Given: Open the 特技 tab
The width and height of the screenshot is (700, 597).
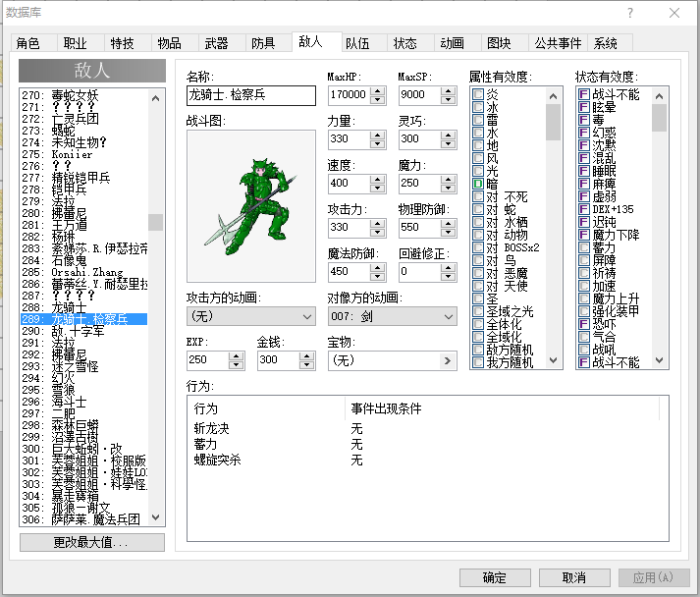Looking at the screenshot, I should click(128, 43).
